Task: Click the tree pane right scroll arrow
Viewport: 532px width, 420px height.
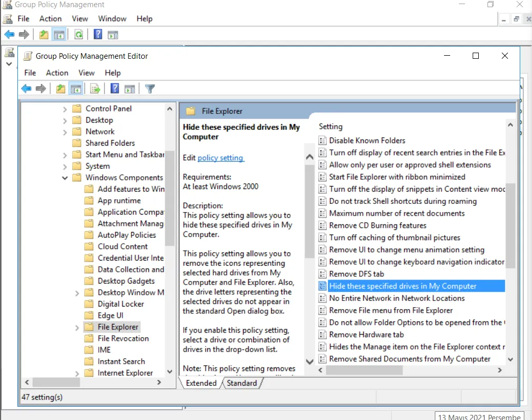Action: pos(159,382)
